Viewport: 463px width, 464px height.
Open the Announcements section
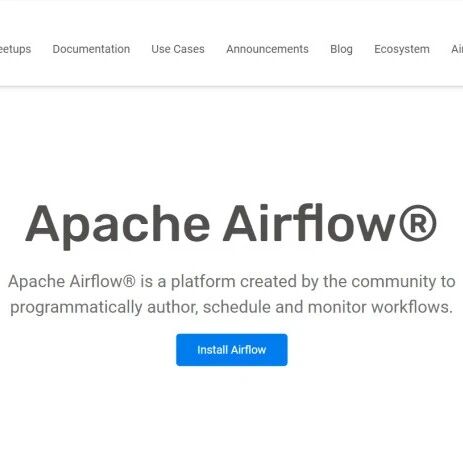click(267, 49)
